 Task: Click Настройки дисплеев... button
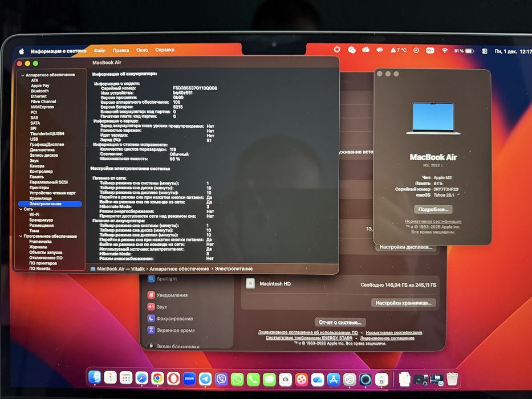pos(406,247)
